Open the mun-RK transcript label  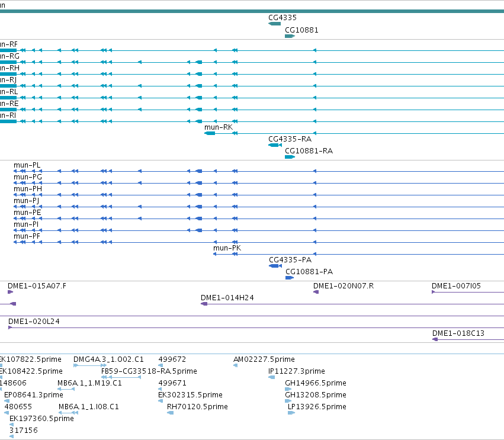click(x=219, y=127)
